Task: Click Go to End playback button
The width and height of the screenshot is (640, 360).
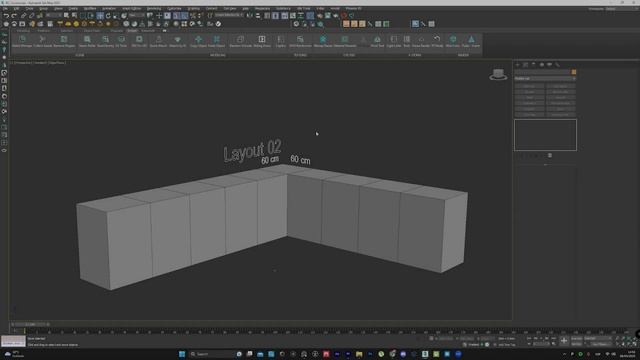Action: pyautogui.click(x=554, y=338)
